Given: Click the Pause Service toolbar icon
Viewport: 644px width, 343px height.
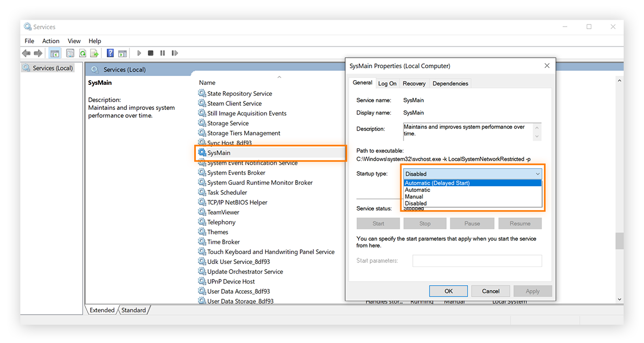Looking at the screenshot, I should [163, 53].
